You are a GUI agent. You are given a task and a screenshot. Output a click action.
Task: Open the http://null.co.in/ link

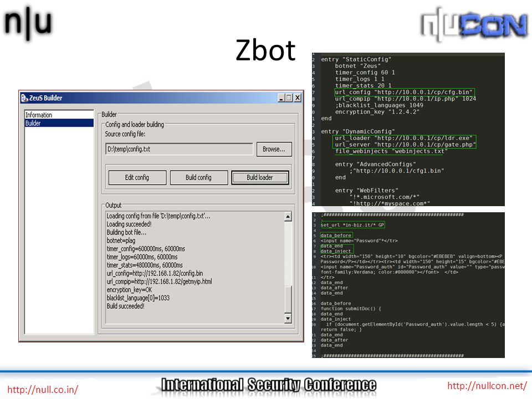(43, 390)
